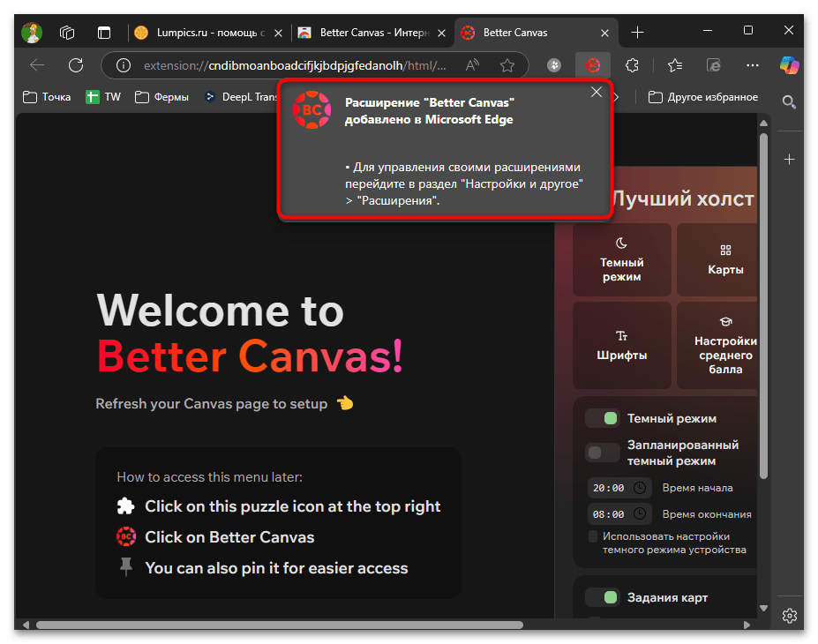Edit the 08:00 end time field
The image size is (818, 644).
[x=619, y=514]
